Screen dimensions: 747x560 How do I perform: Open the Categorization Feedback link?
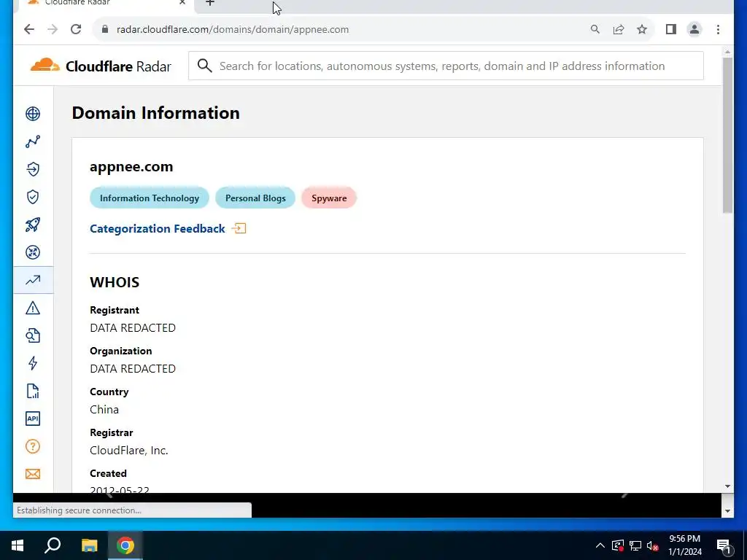click(x=158, y=229)
